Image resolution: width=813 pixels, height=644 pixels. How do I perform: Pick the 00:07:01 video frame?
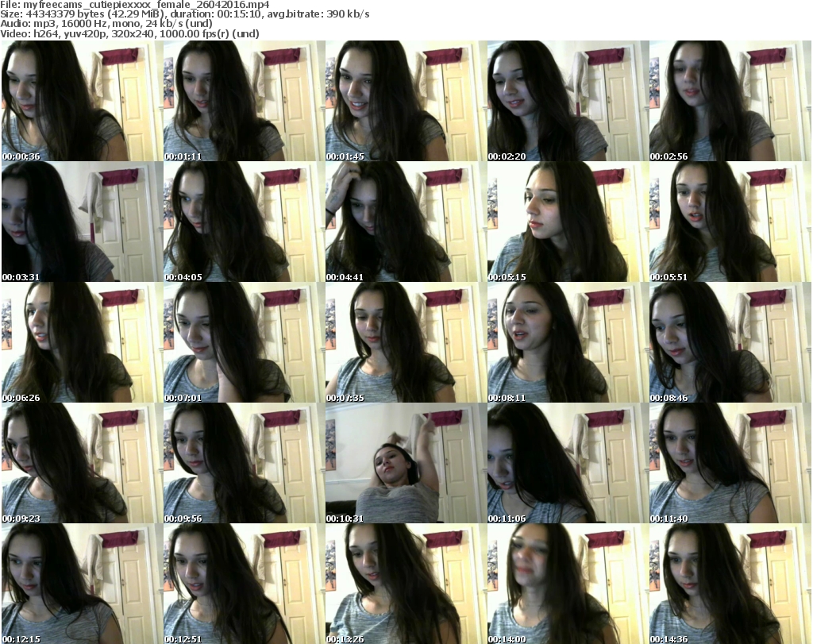coord(244,342)
